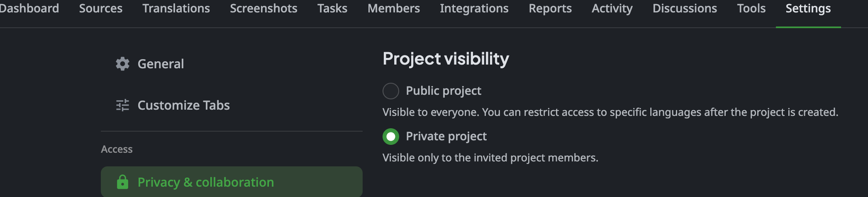The width and height of the screenshot is (868, 197).
Task: View the Integrations tab
Action: [x=474, y=8]
